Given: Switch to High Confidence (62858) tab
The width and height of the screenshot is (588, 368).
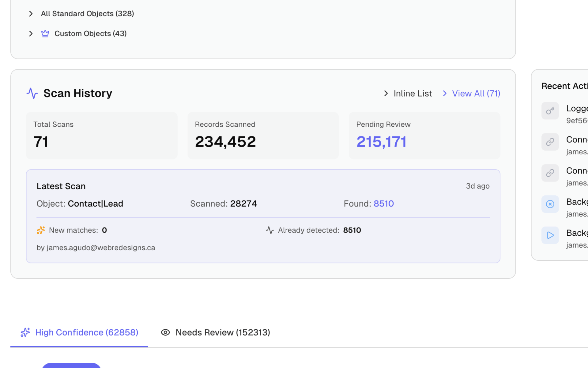Looking at the screenshot, I should (79, 332).
